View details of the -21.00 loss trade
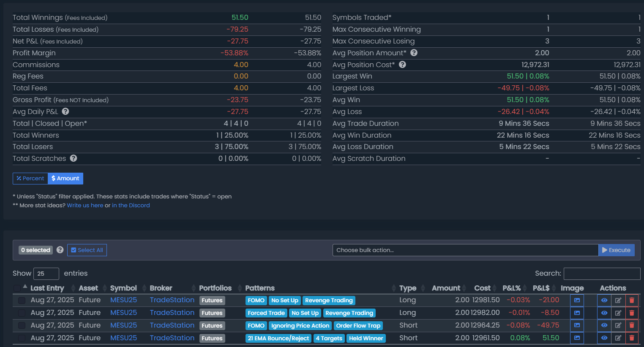 click(x=604, y=300)
